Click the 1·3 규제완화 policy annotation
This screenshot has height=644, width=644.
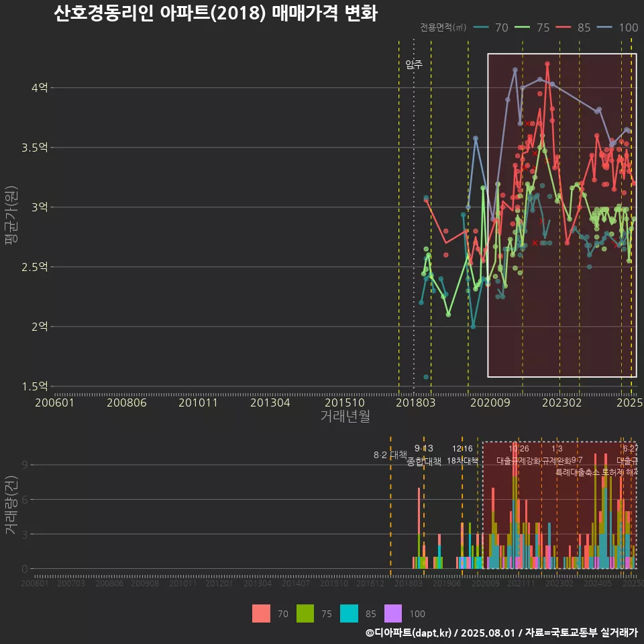[557, 455]
